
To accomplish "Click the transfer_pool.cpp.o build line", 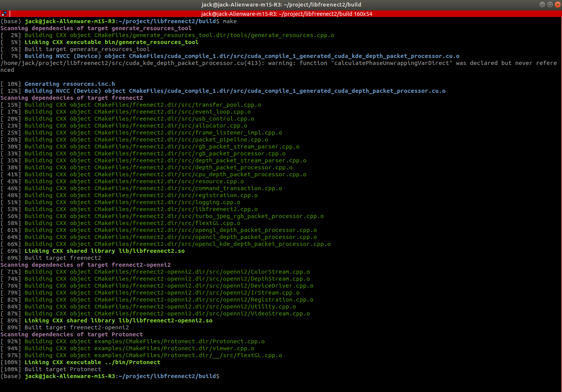I will coord(131,105).
